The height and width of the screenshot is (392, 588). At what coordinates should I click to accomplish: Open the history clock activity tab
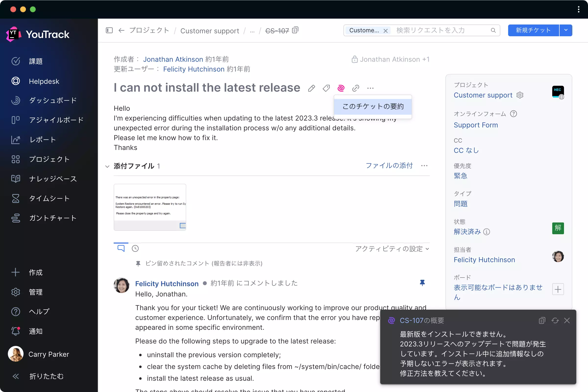(x=135, y=248)
